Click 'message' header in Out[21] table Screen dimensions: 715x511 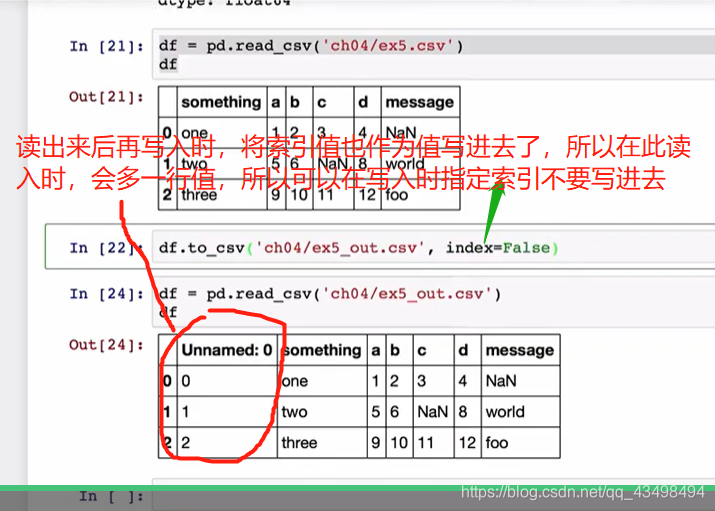pos(420,102)
